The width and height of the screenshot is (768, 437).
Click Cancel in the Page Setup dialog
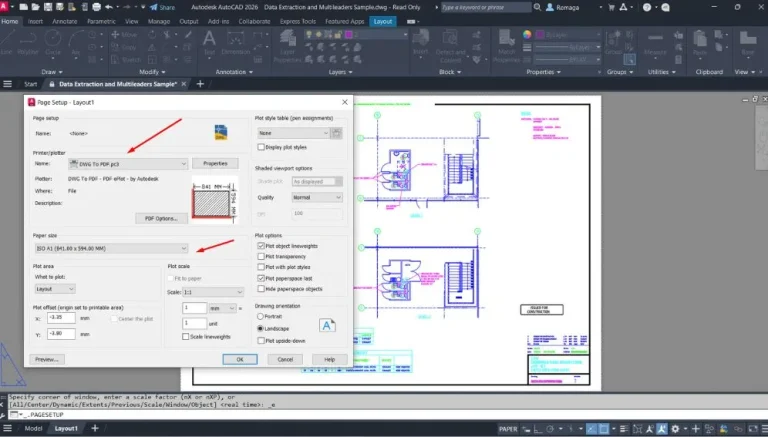click(285, 359)
